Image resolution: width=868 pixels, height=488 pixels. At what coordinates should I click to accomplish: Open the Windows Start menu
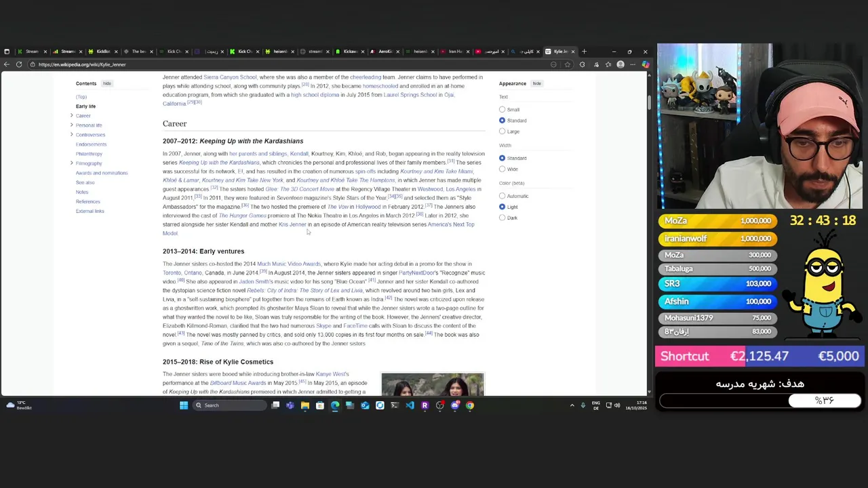[184, 405]
